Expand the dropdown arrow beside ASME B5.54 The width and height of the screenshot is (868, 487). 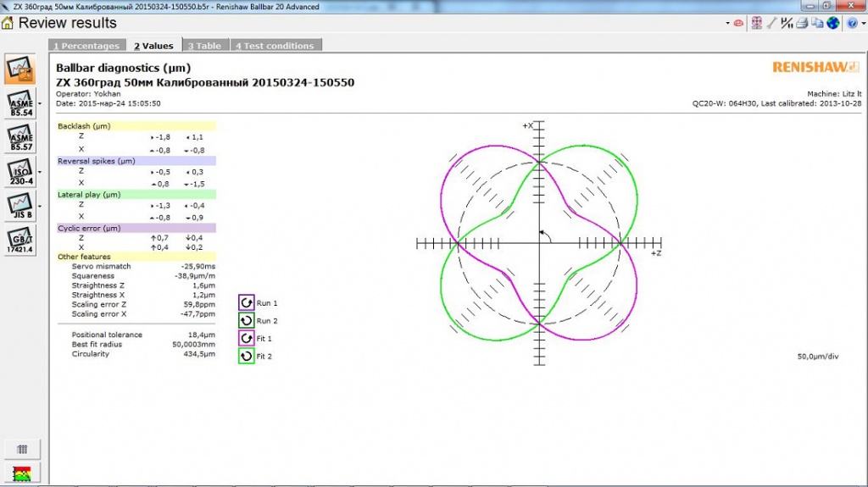40,103
